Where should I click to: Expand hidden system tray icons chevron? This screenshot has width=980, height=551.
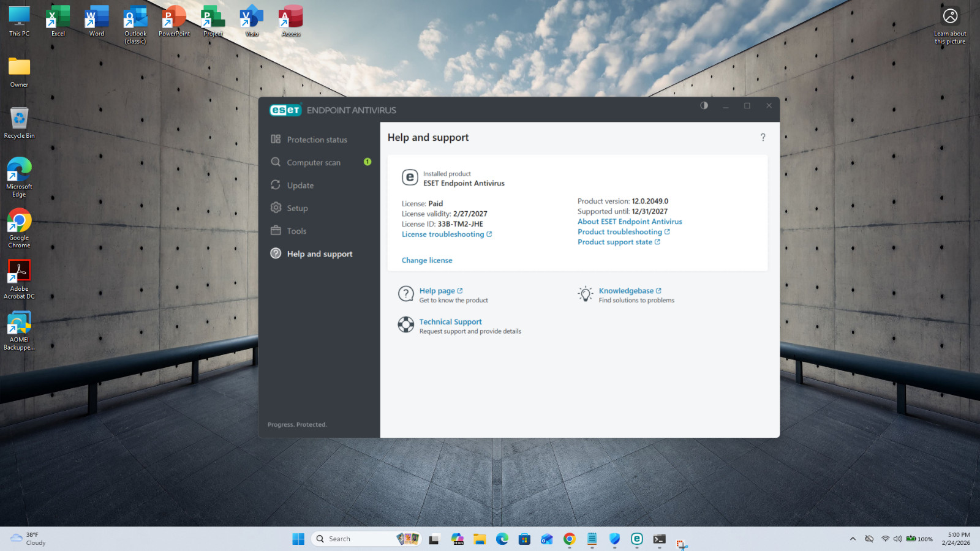click(x=853, y=539)
